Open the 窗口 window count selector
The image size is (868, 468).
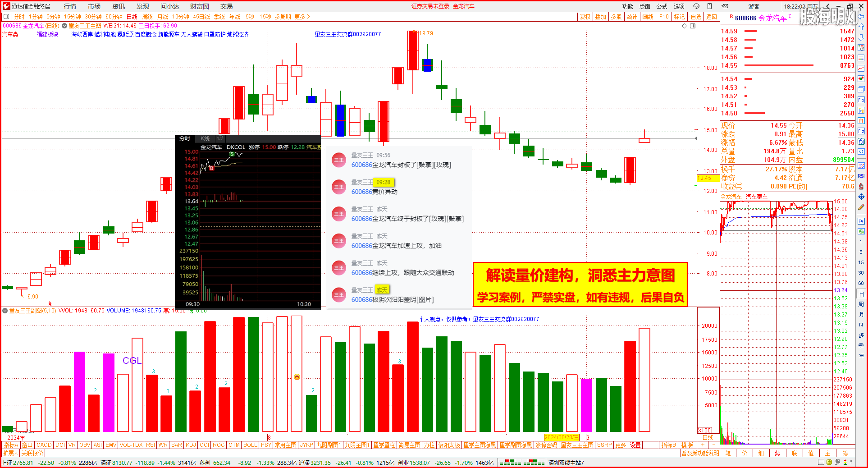(27, 445)
